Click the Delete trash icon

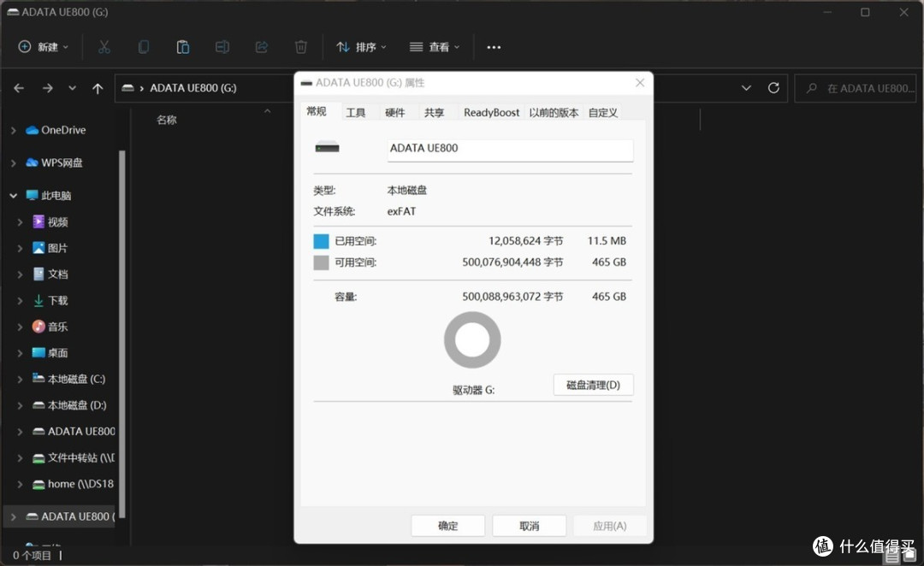pos(300,47)
